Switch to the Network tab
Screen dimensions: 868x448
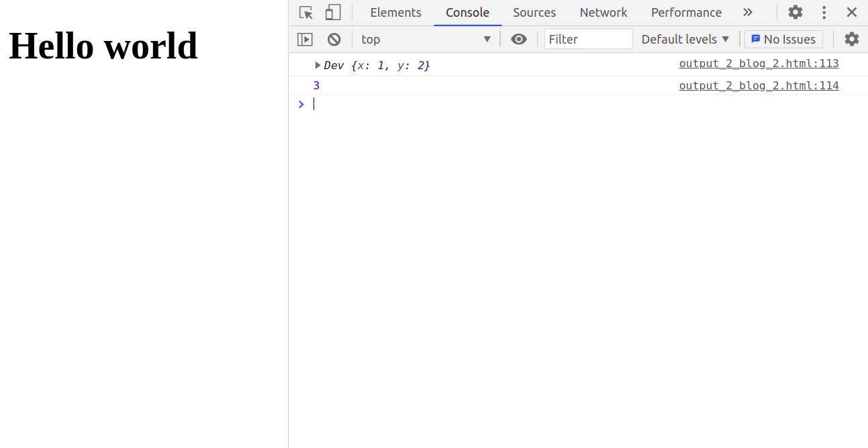[603, 13]
